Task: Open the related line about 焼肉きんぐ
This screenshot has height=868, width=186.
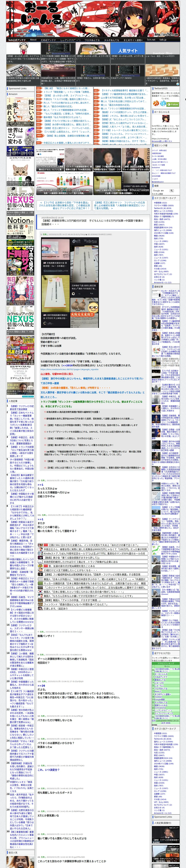Action: point(80,445)
